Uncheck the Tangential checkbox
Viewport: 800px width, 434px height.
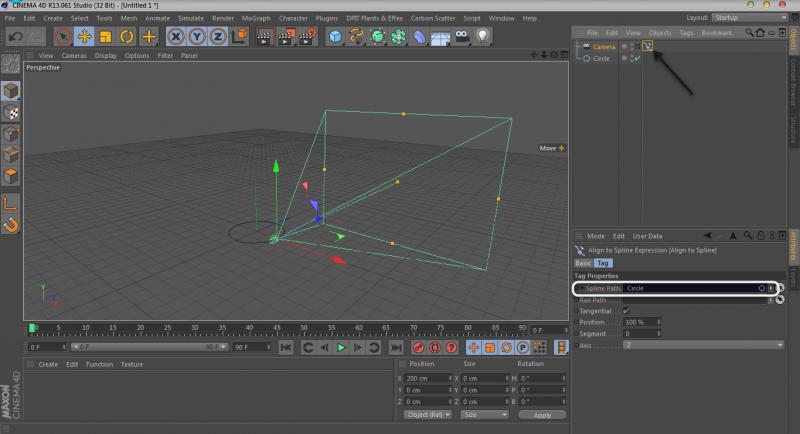tap(627, 311)
